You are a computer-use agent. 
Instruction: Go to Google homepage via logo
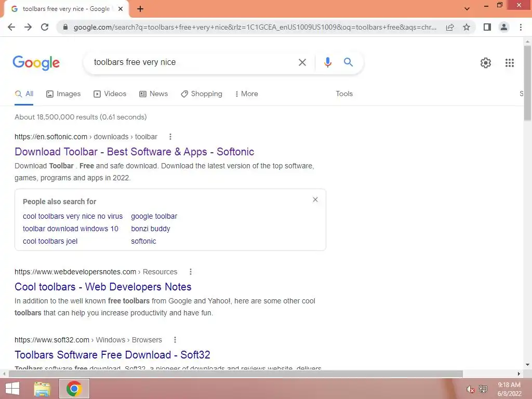(36, 63)
